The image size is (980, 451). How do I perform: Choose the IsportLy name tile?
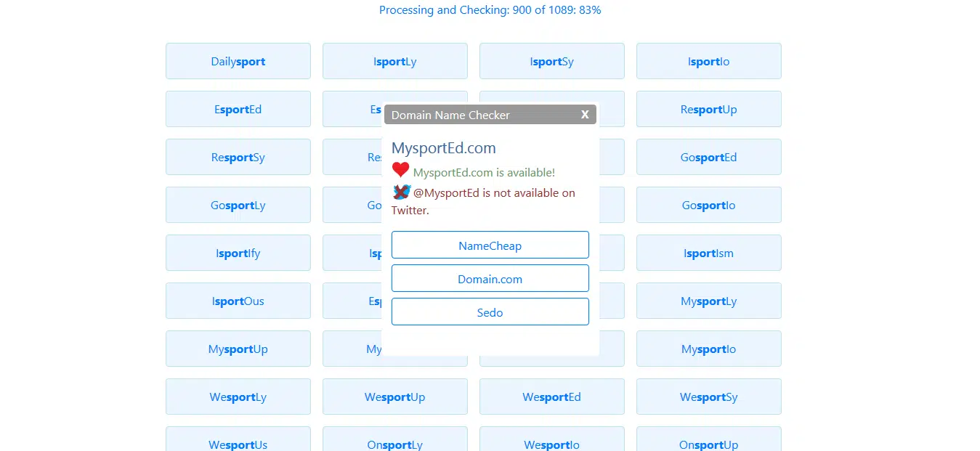pos(394,62)
